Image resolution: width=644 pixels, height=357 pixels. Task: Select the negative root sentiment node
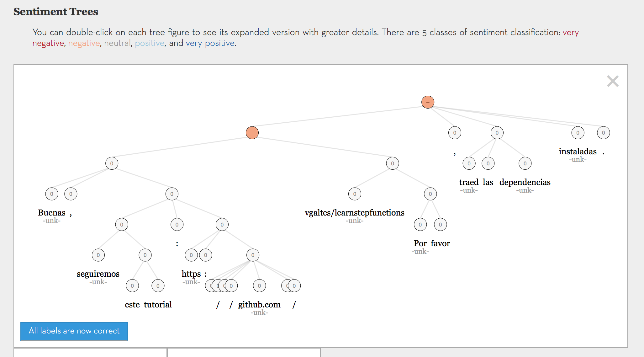pos(428,102)
